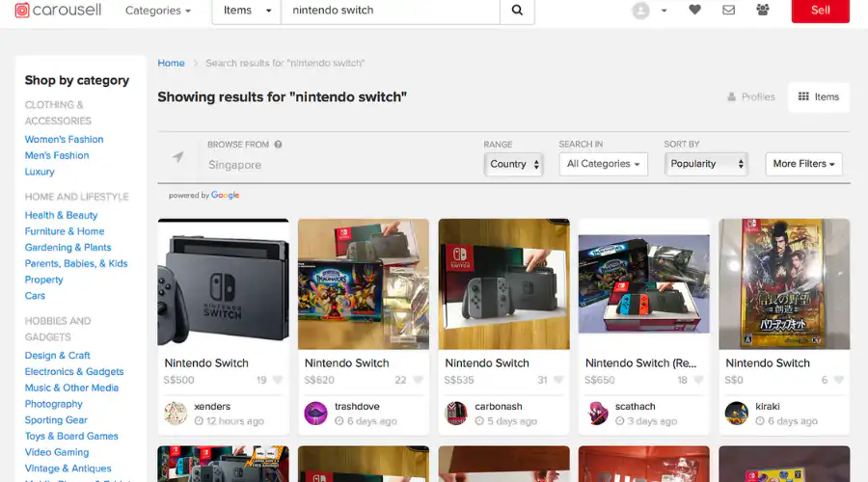Open Parents, Babies, & Kids category

(76, 263)
